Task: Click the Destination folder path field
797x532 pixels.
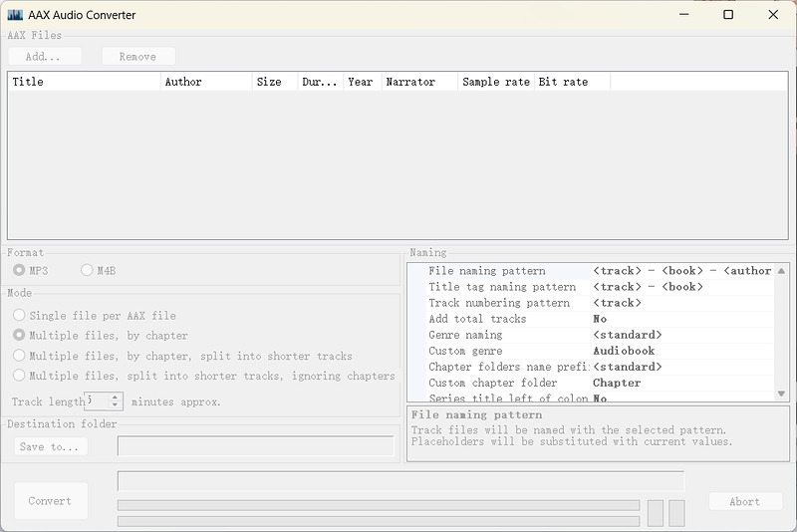Action: (x=256, y=446)
